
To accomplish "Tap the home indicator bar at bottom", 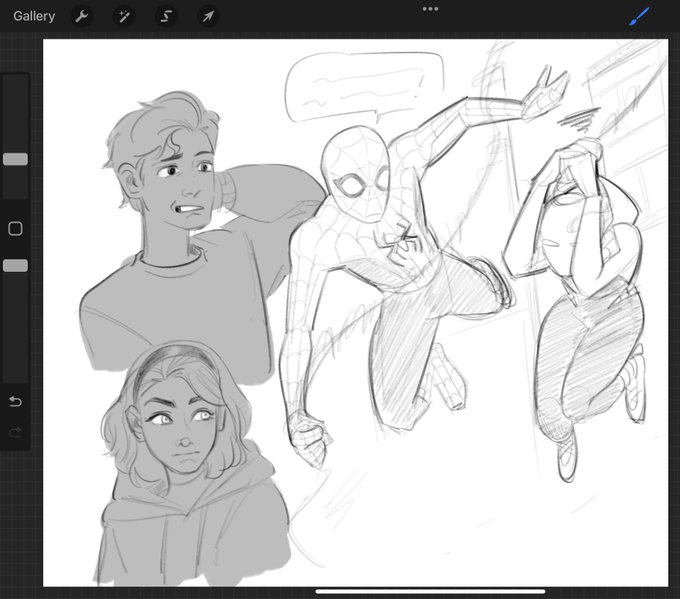I will pyautogui.click(x=430, y=592).
